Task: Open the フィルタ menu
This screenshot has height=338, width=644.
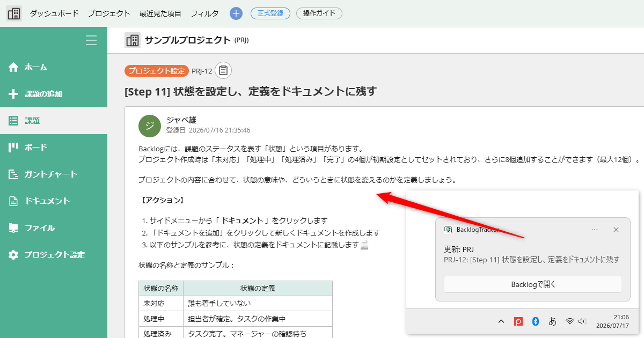Action: pos(204,13)
